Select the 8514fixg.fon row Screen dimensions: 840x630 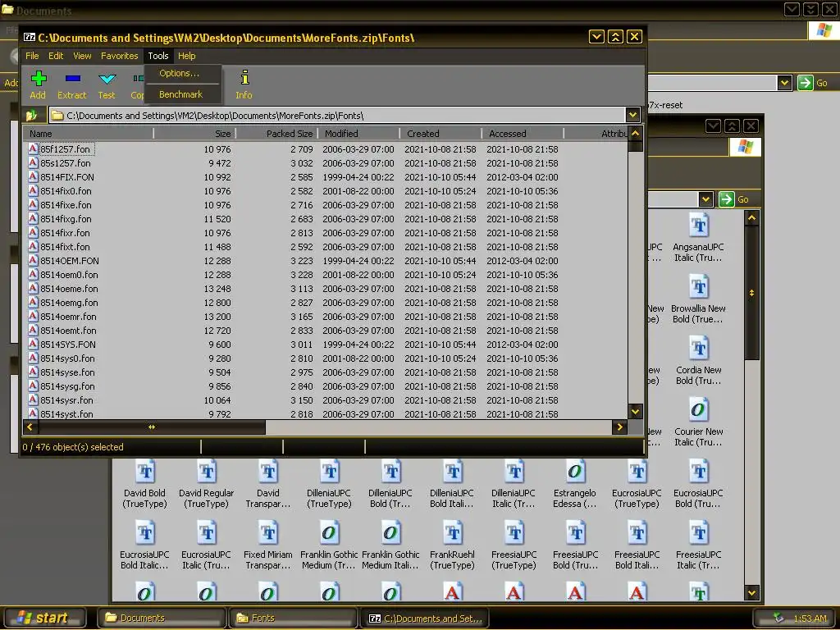[326, 218]
